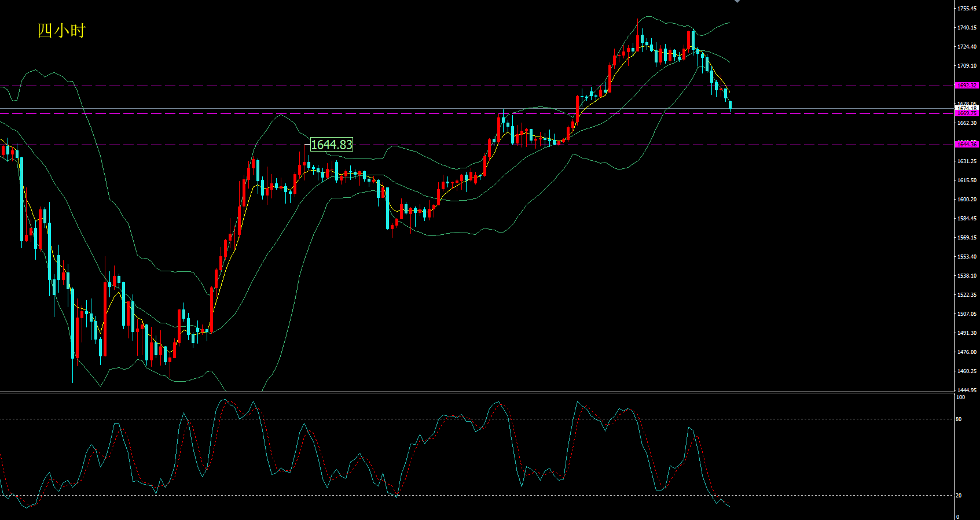Click the 1724.40 price axis value

[x=967, y=47]
